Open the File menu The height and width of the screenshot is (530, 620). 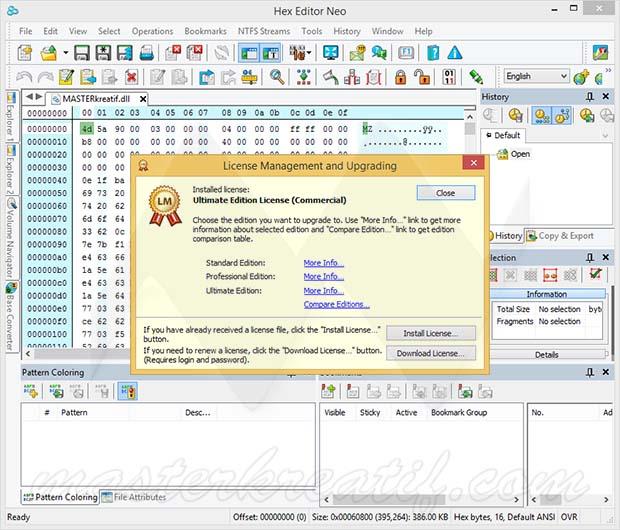point(26,31)
